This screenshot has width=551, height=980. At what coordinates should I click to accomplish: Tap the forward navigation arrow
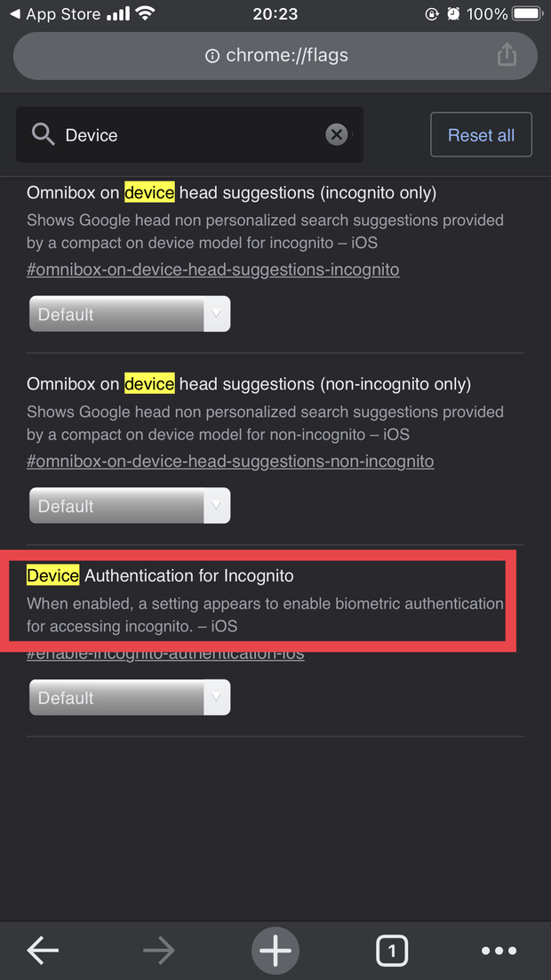pyautogui.click(x=159, y=951)
